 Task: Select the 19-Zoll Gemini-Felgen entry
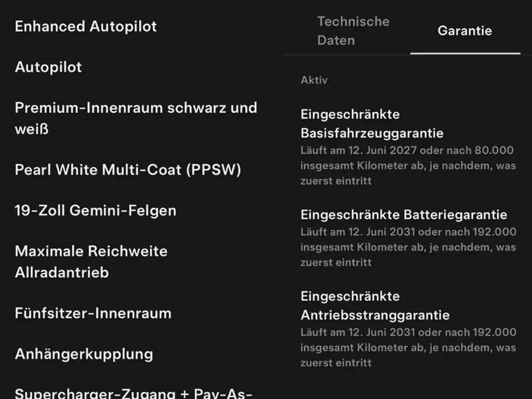coord(96,211)
